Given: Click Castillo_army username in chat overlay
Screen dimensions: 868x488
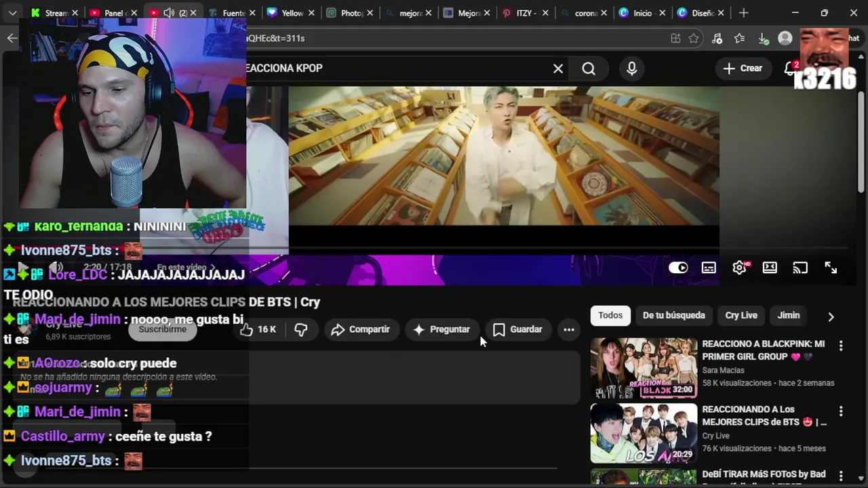Looking at the screenshot, I should point(63,436).
